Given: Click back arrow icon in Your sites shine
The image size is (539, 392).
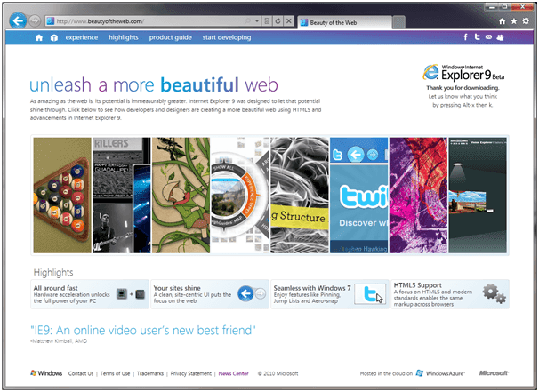Looking at the screenshot, I should click(245, 293).
